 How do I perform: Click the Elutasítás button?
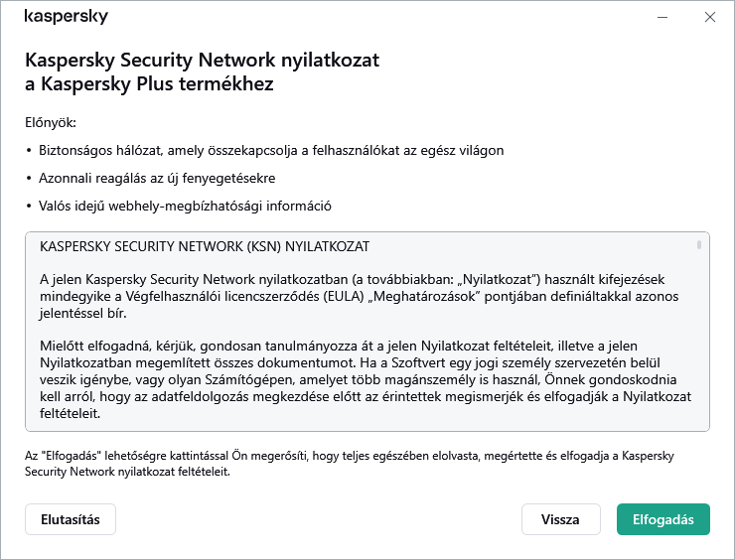coord(70,519)
